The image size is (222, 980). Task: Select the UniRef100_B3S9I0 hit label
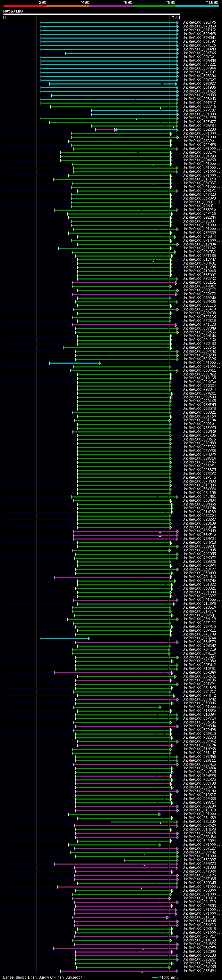[x=199, y=210]
